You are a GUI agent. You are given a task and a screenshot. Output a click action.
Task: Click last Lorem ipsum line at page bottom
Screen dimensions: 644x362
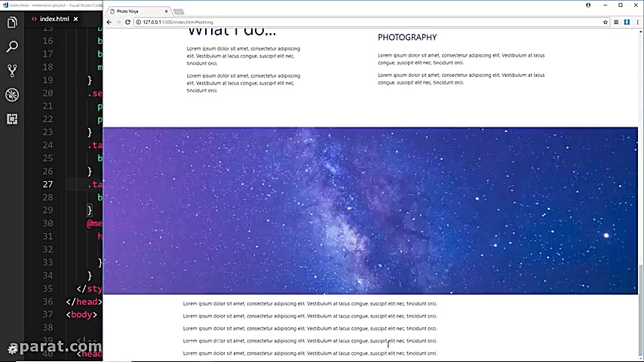(310, 353)
